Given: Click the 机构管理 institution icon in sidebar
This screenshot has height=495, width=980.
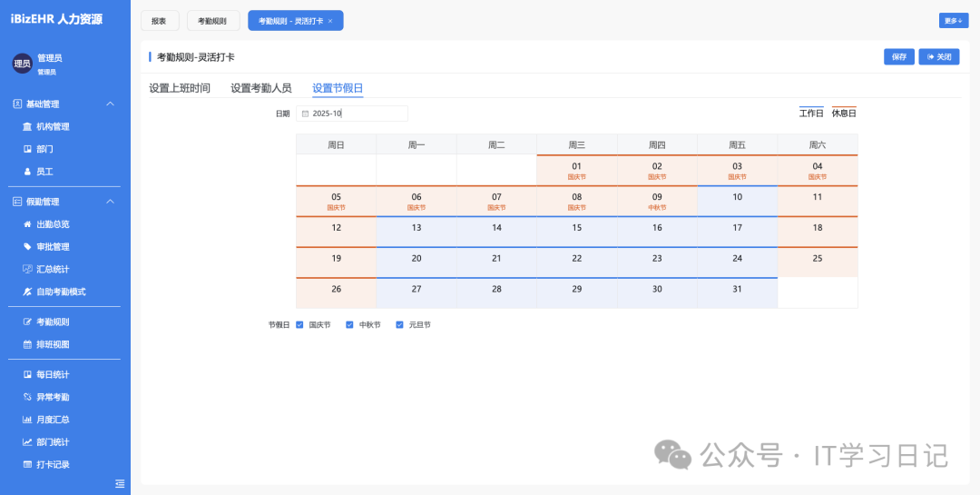Looking at the screenshot, I should pos(27,127).
